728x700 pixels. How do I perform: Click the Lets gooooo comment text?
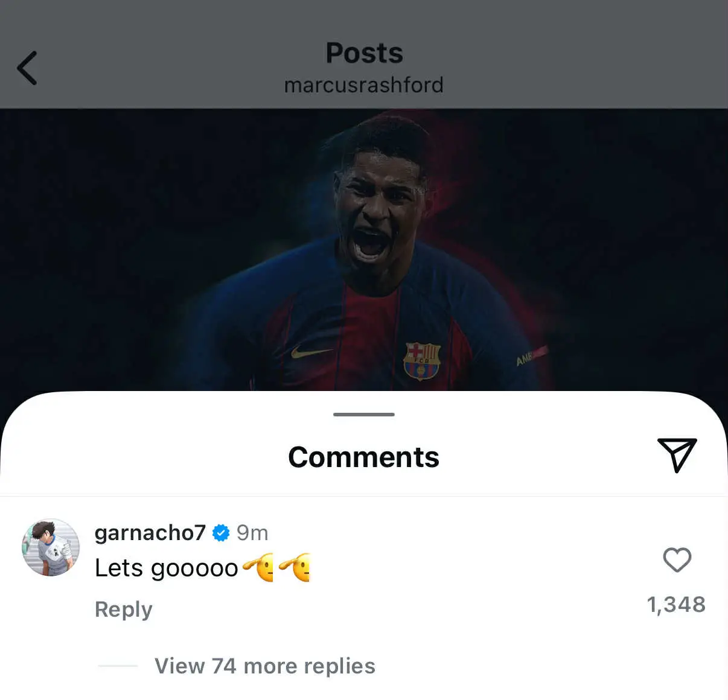[166, 567]
